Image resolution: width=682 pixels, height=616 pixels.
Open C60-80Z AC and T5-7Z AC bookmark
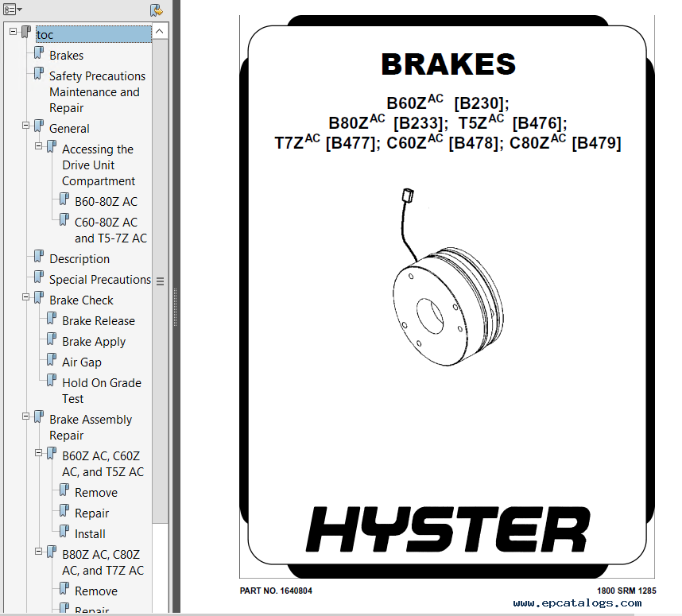click(x=111, y=231)
